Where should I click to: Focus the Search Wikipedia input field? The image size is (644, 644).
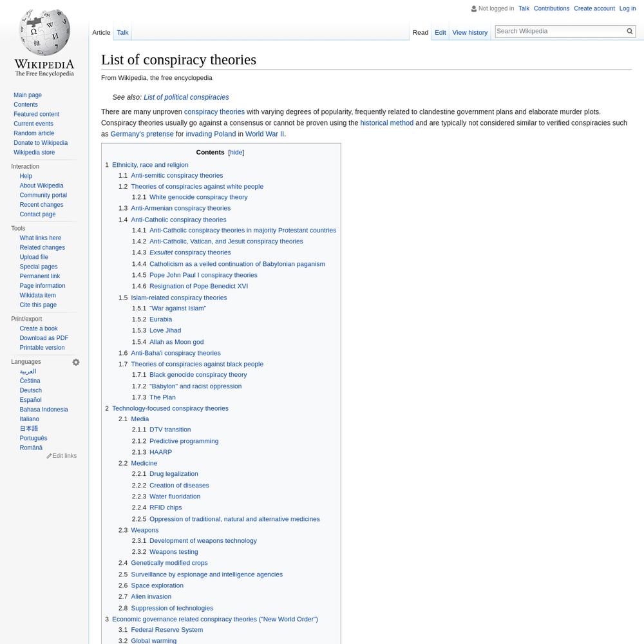point(560,31)
